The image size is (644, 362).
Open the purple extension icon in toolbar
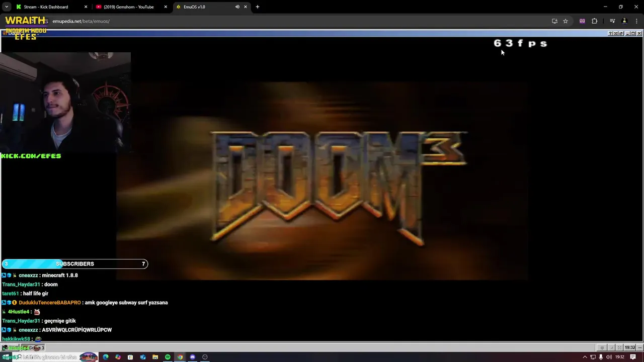tap(582, 21)
